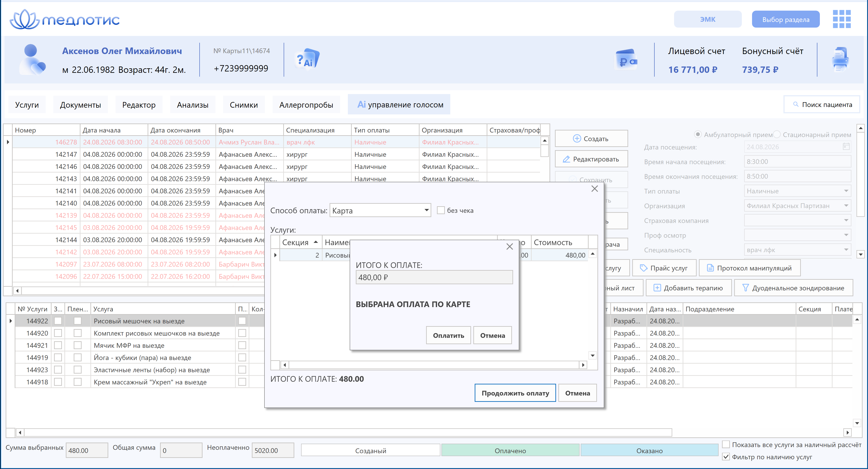868x469 pixels.
Task: Open Ai управление голосом tab
Action: pos(399,104)
